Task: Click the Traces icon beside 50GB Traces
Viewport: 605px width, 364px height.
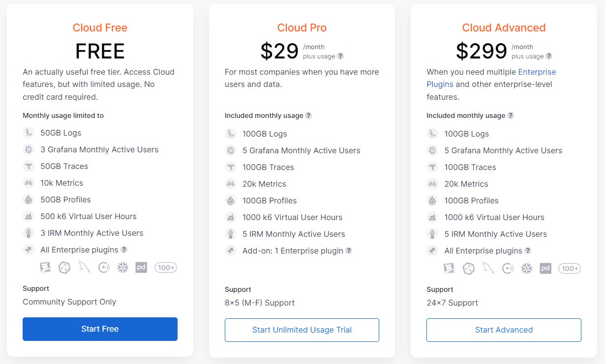Action: [x=29, y=166]
